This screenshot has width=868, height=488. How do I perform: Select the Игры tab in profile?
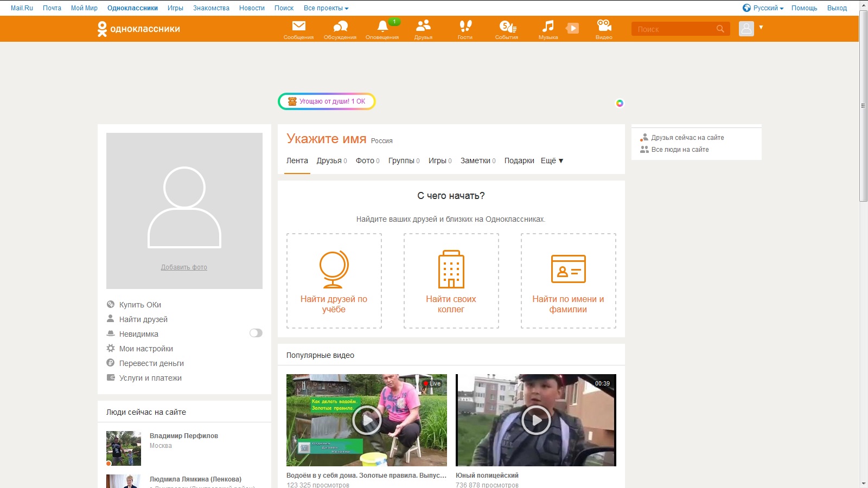click(x=440, y=160)
